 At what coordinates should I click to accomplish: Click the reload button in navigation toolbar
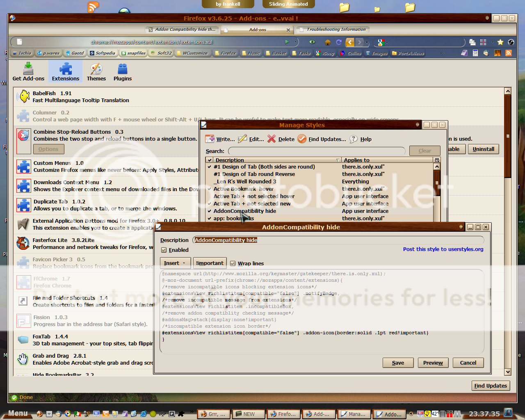click(339, 42)
